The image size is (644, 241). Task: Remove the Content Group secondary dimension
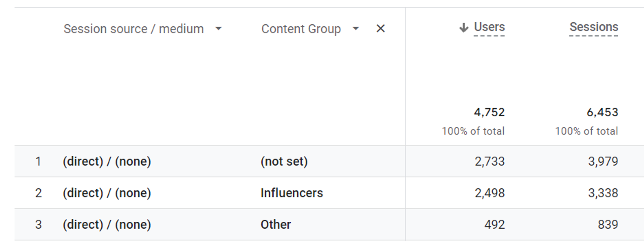380,29
